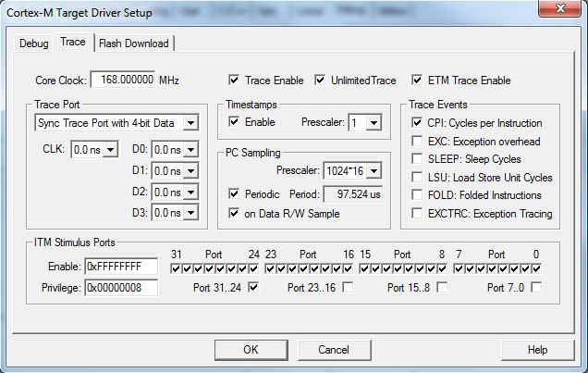This screenshot has height=373, width=588.
Task: Open the Timestamps Prescaler dropdown
Action: pyautogui.click(x=374, y=122)
